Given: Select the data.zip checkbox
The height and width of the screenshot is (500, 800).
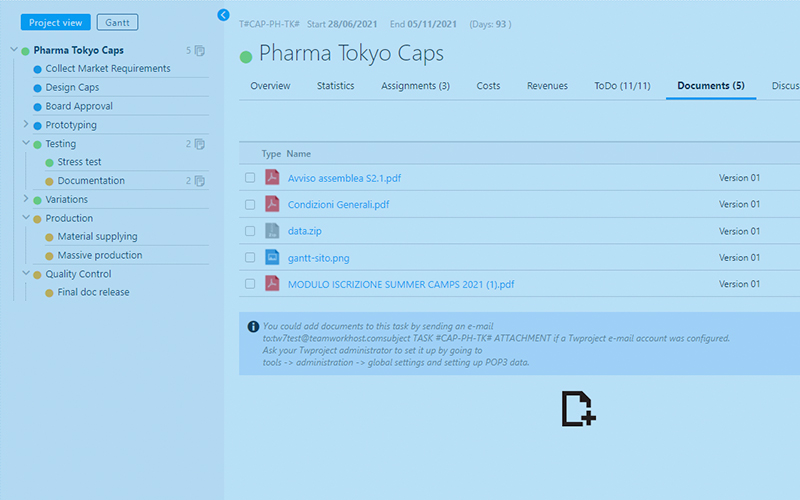Looking at the screenshot, I should (250, 231).
